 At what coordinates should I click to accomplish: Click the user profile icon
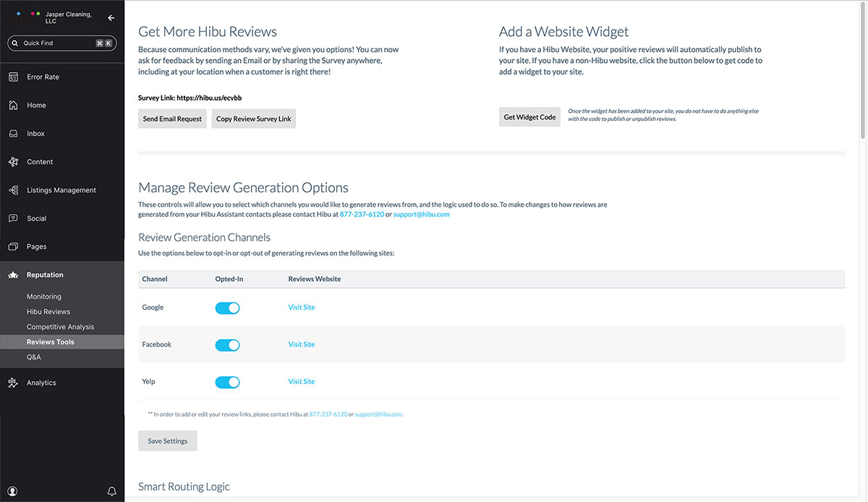coord(13,491)
